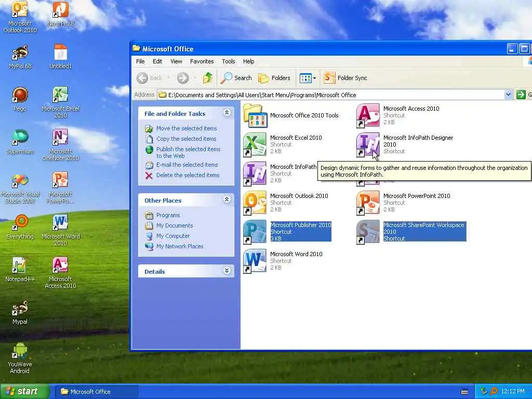Select Microsoft SharePoint Workspace 2010 shortcut

[411, 232]
